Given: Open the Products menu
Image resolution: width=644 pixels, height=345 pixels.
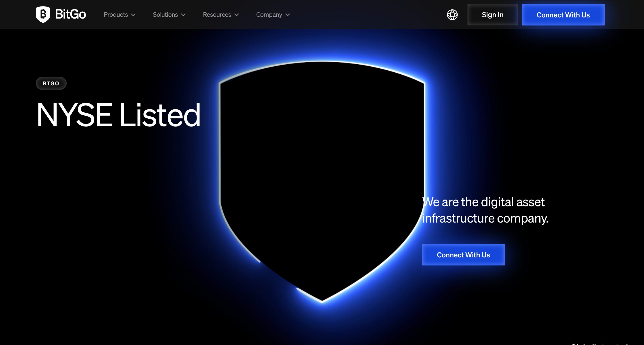Looking at the screenshot, I should point(116,15).
